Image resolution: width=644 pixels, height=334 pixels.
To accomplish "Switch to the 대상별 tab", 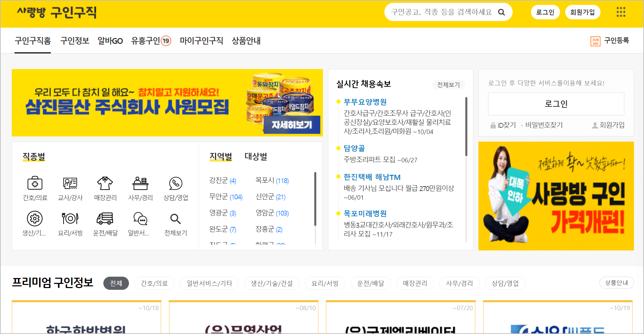I will pyautogui.click(x=256, y=156).
